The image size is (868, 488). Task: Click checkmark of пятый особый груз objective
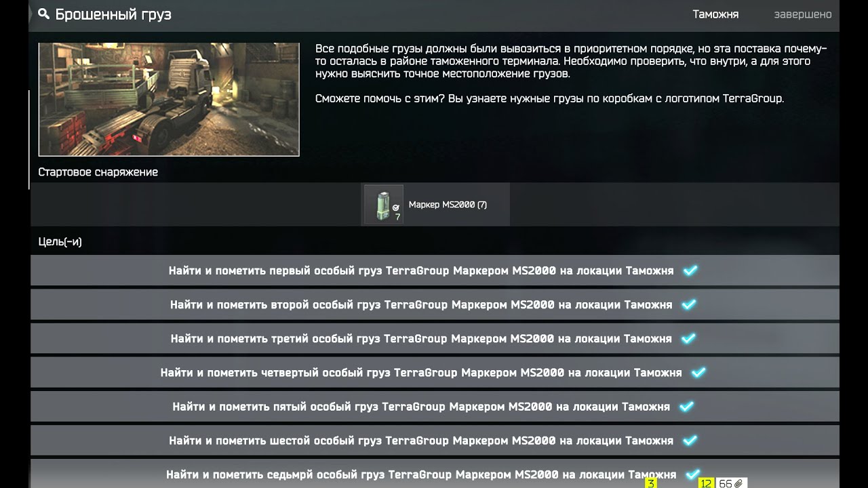(x=686, y=407)
